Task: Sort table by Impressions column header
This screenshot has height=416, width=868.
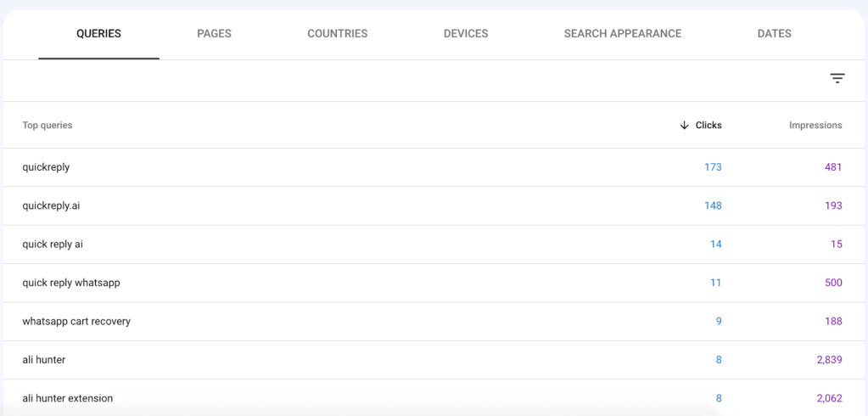Action: (815, 126)
